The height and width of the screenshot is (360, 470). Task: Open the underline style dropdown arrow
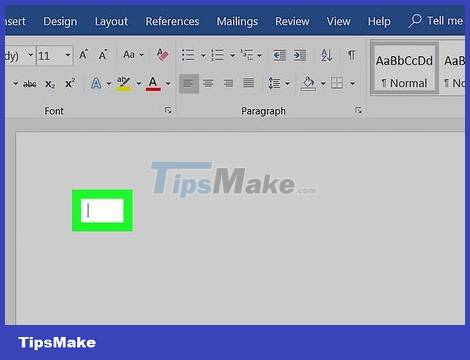pos(15,84)
